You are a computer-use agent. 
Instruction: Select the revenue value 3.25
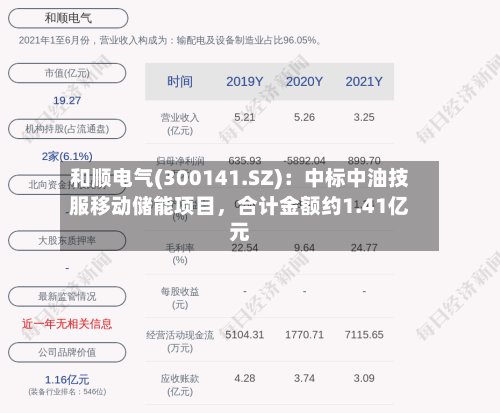[364, 117]
